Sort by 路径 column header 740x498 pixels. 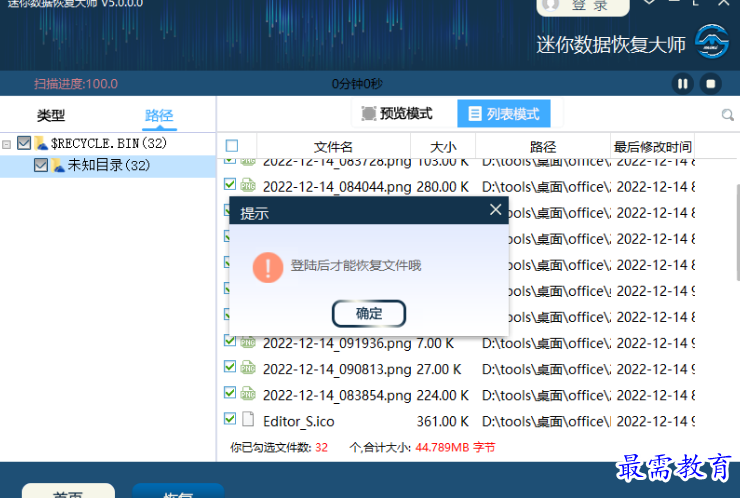pos(543,147)
